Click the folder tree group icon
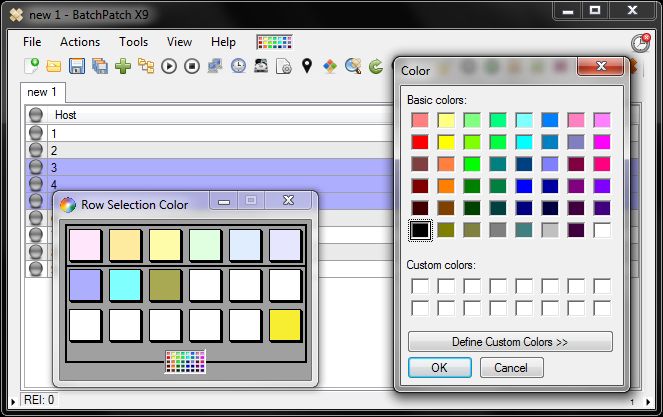Image resolution: width=663 pixels, height=417 pixels. (146, 66)
